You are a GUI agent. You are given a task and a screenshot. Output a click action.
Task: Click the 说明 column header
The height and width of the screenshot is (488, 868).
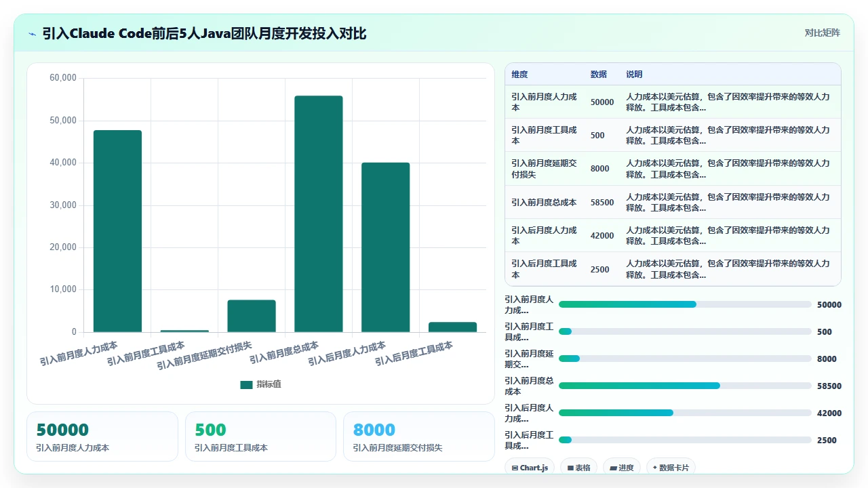634,75
